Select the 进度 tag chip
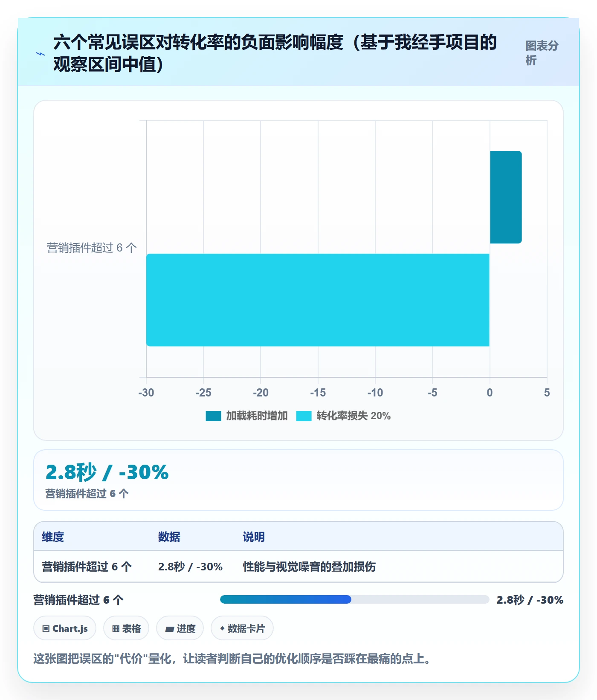This screenshot has width=597, height=700. pyautogui.click(x=180, y=628)
